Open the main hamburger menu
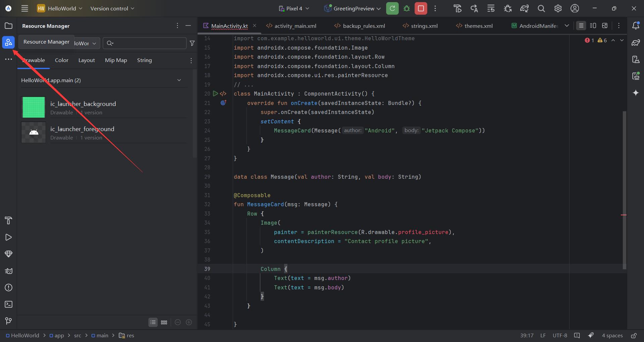 [24, 8]
